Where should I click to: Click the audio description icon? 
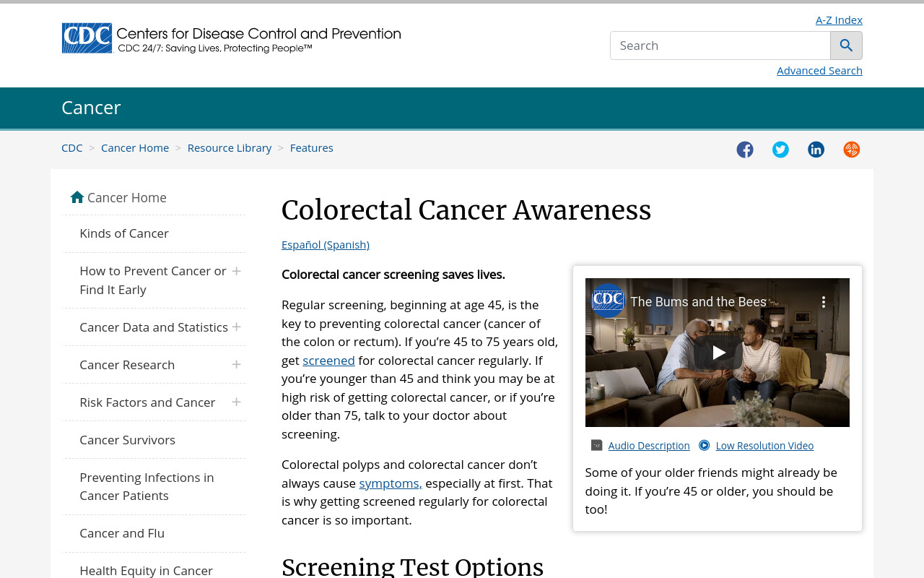(596, 445)
